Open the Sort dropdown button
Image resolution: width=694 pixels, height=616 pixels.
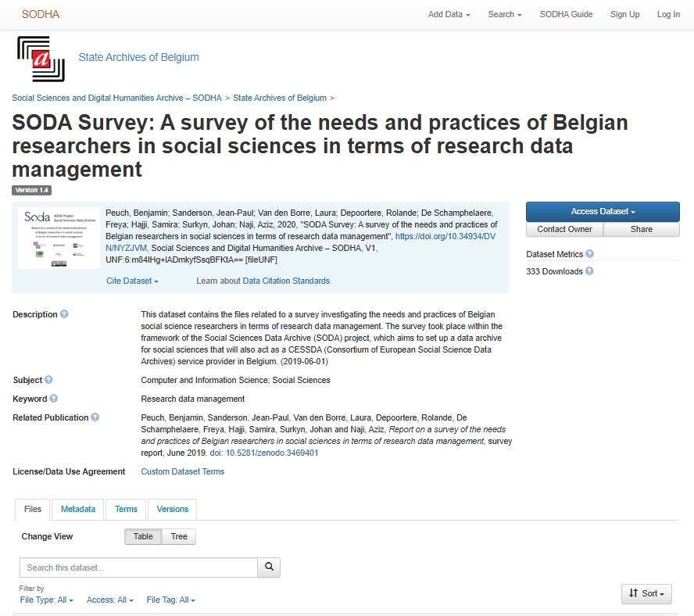coord(646,594)
